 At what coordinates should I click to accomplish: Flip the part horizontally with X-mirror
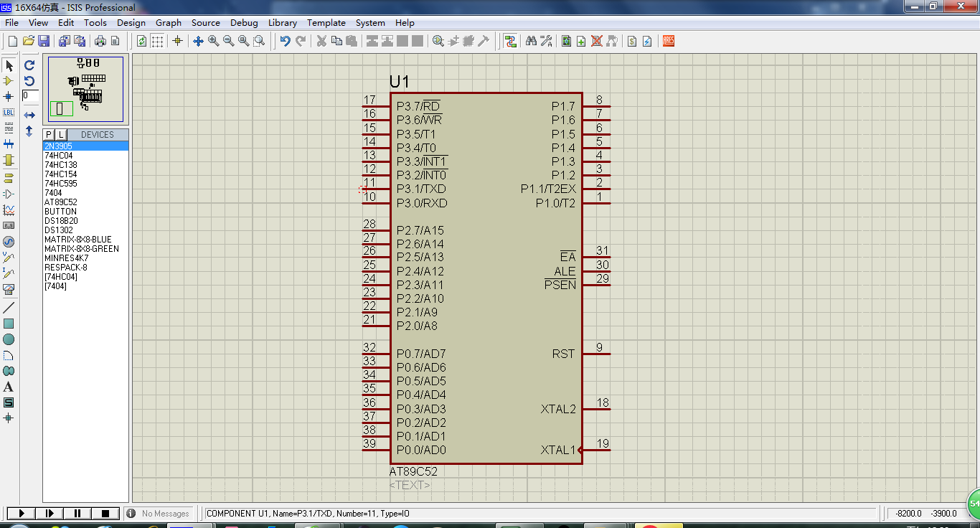29,115
